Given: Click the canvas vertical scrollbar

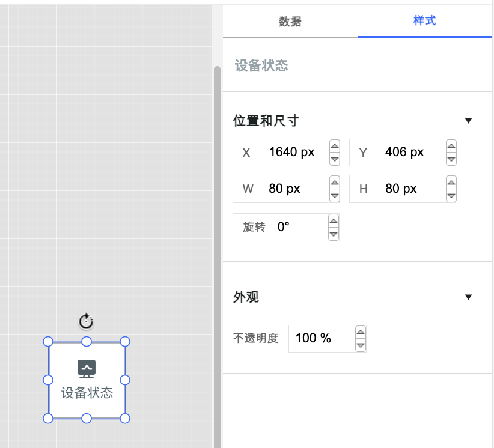Looking at the screenshot, I should (217, 256).
